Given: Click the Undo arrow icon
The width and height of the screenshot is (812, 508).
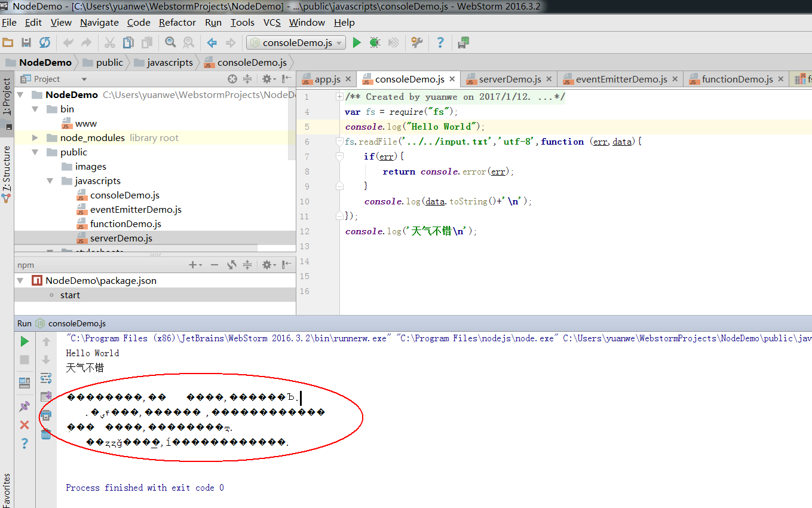Looking at the screenshot, I should [x=68, y=42].
